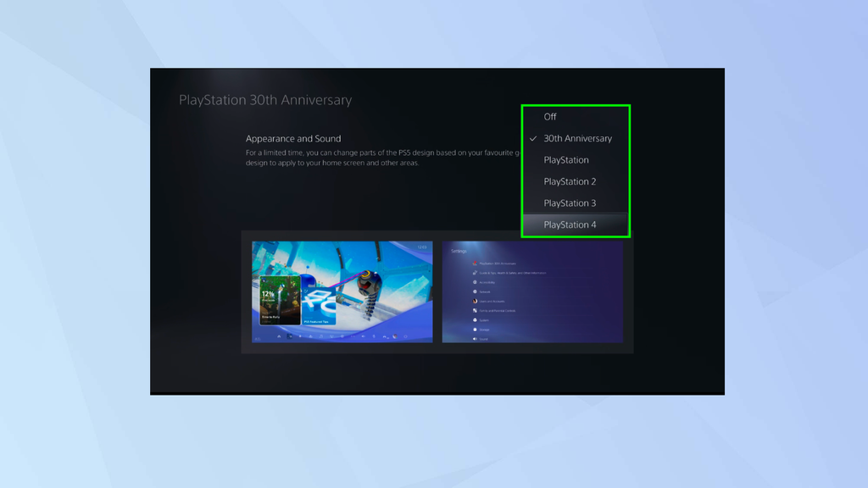Open Family and Parental Controls icon
The width and height of the screenshot is (868, 488).
pyautogui.click(x=475, y=311)
